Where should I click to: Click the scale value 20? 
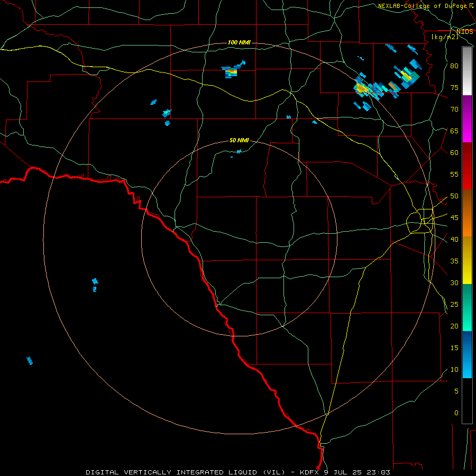[x=454, y=326]
